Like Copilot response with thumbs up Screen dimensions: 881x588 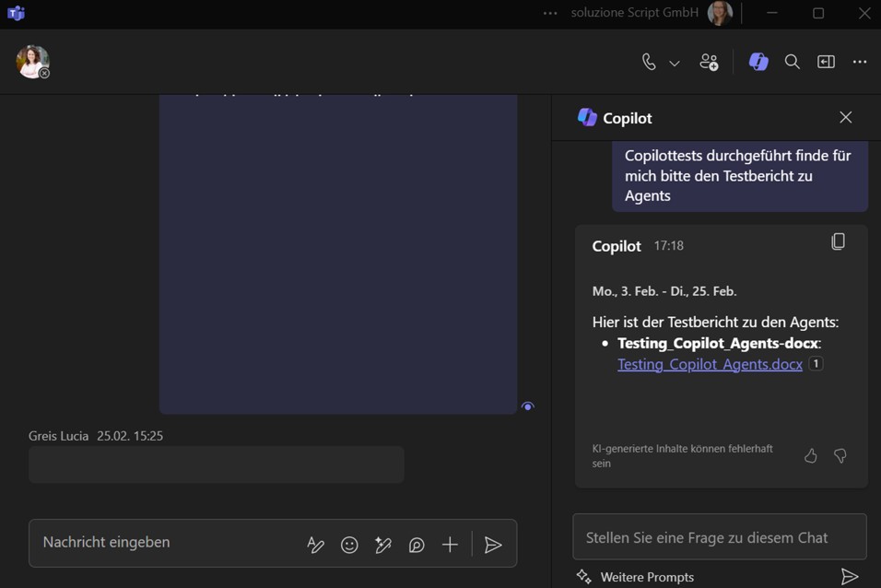coord(811,455)
